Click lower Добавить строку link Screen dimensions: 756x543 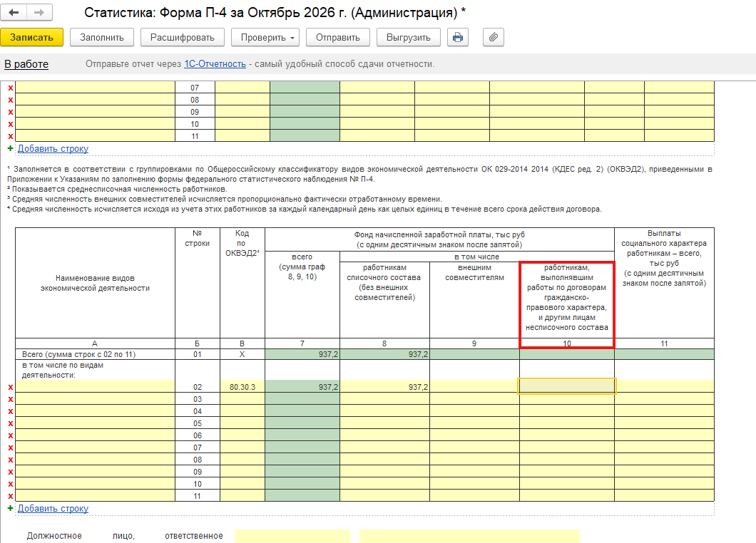coord(53,508)
